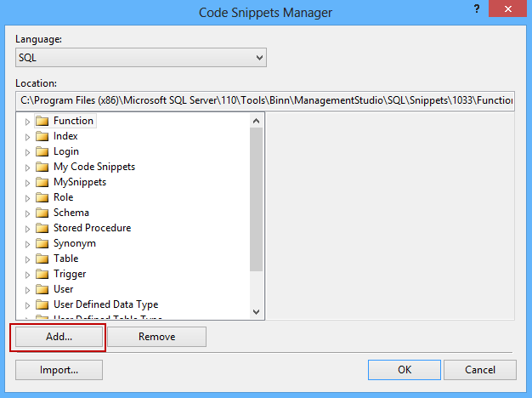Click the Import... button
This screenshot has height=398, width=532.
pos(59,370)
